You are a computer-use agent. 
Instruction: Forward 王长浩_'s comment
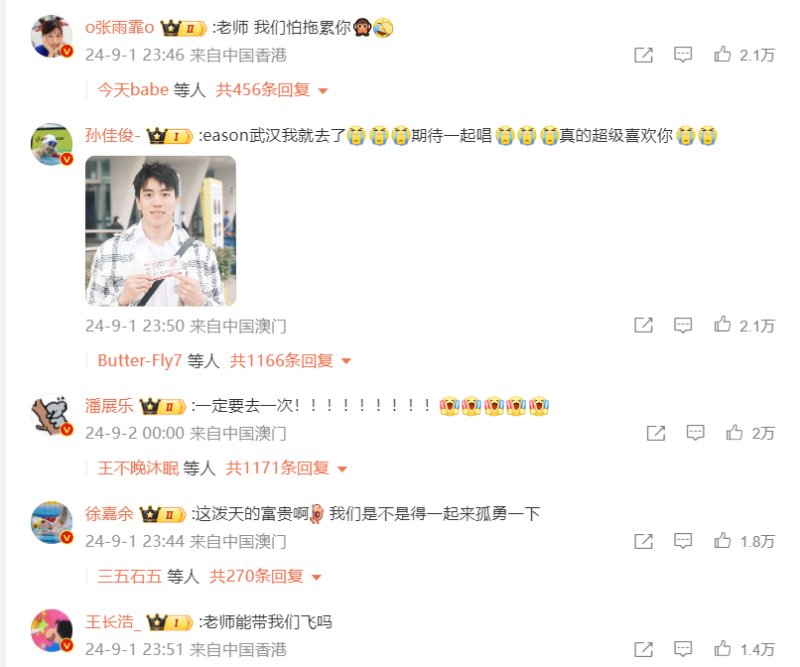[643, 650]
